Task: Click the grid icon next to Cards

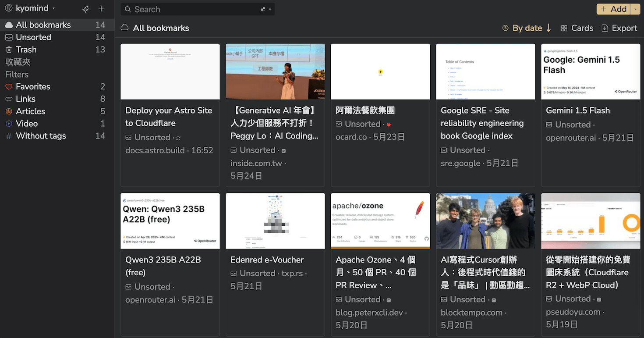Action: coord(564,28)
